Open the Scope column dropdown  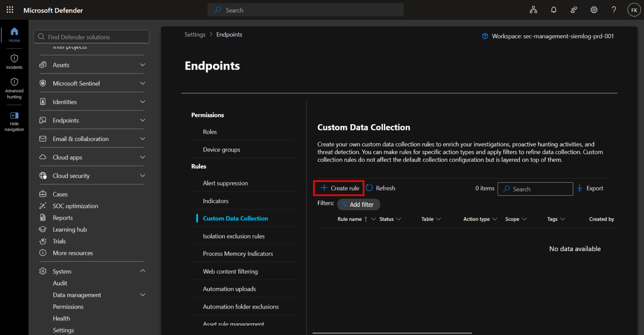[524, 219]
